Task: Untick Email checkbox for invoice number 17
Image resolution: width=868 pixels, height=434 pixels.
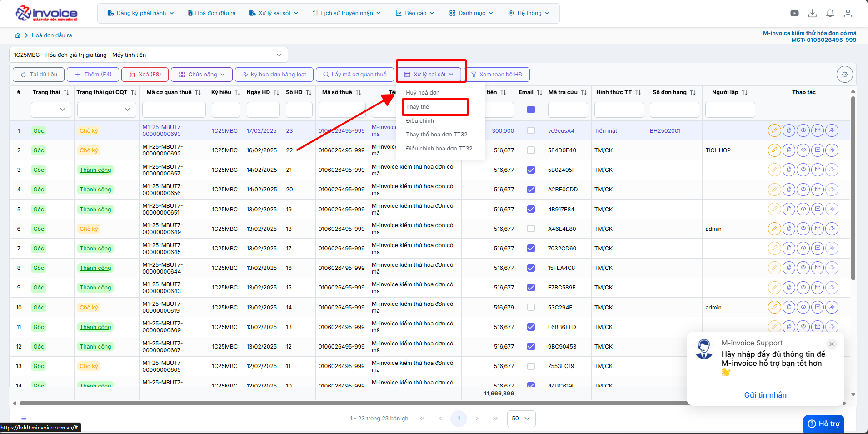Action: click(x=531, y=248)
